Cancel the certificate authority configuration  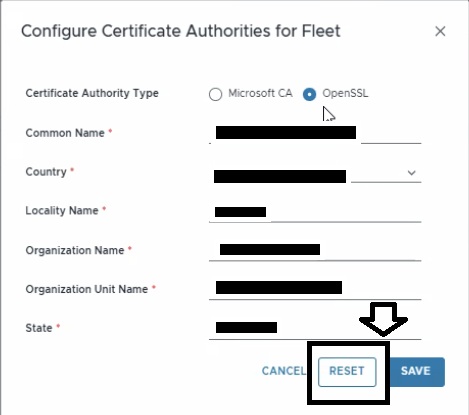click(x=284, y=371)
